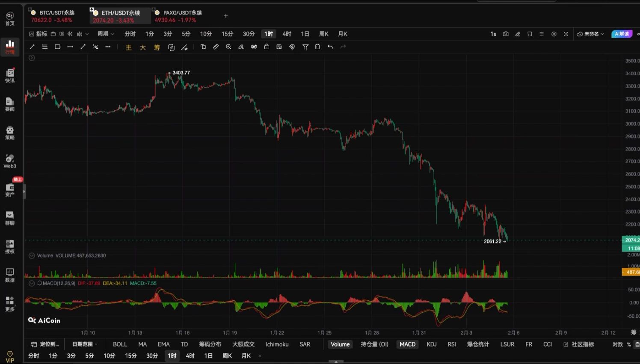Click the trash delete drawings icon
Image resolution: width=640 pixels, height=364 pixels.
point(317,47)
